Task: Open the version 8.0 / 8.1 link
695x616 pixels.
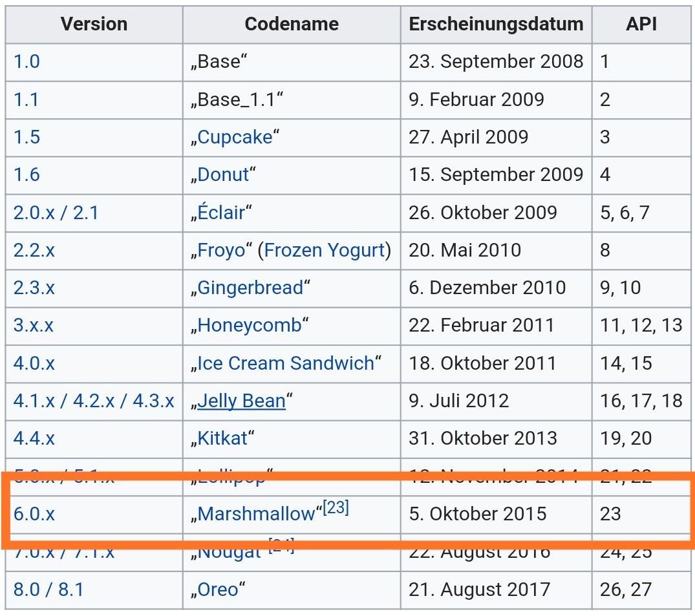Action: [48, 590]
